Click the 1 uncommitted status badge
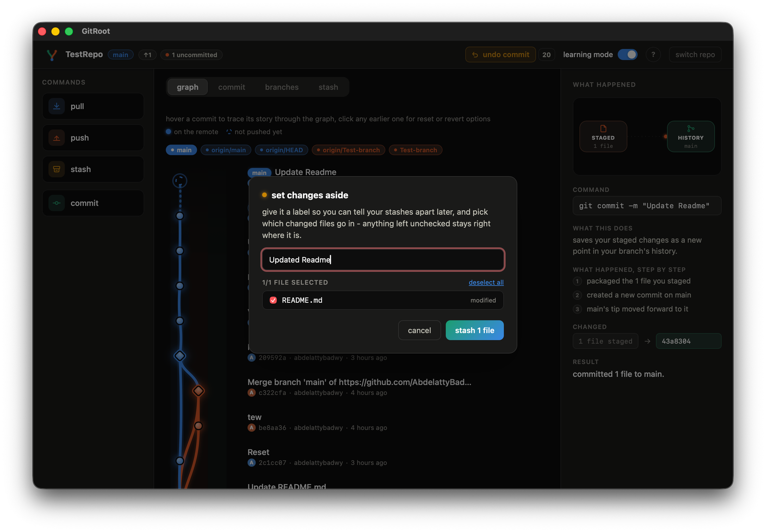Image resolution: width=766 pixels, height=532 pixels. 191,55
